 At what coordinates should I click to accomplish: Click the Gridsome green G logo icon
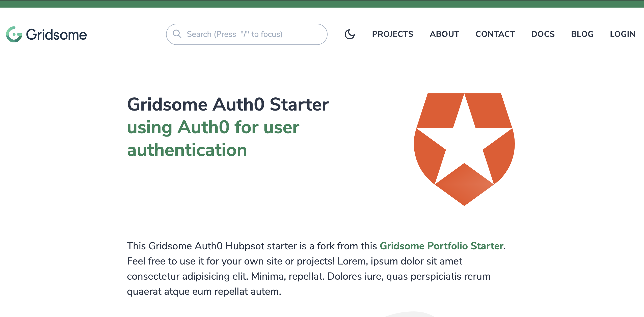tap(14, 34)
